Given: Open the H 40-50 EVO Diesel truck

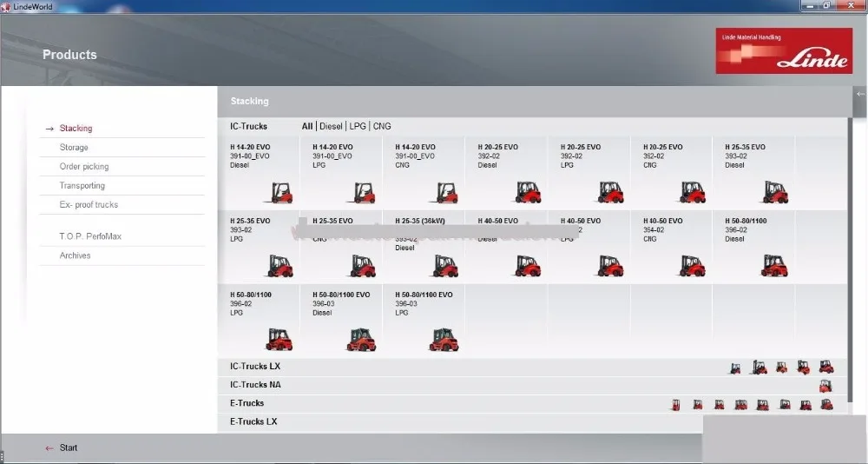Looking at the screenshot, I should (506, 248).
